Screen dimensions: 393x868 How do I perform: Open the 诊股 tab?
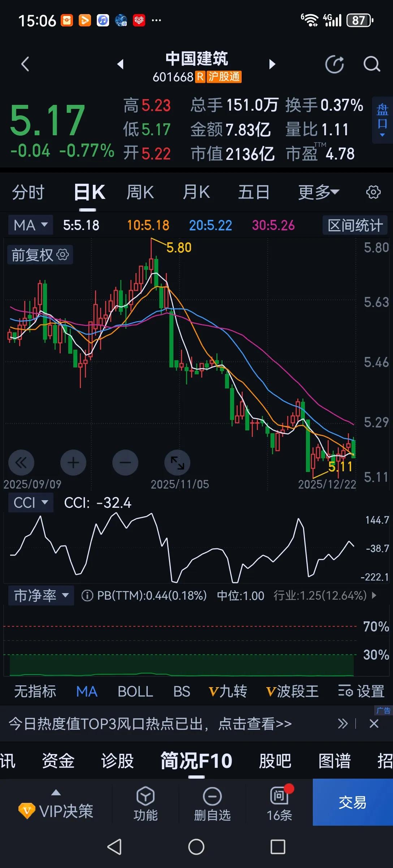[117, 761]
